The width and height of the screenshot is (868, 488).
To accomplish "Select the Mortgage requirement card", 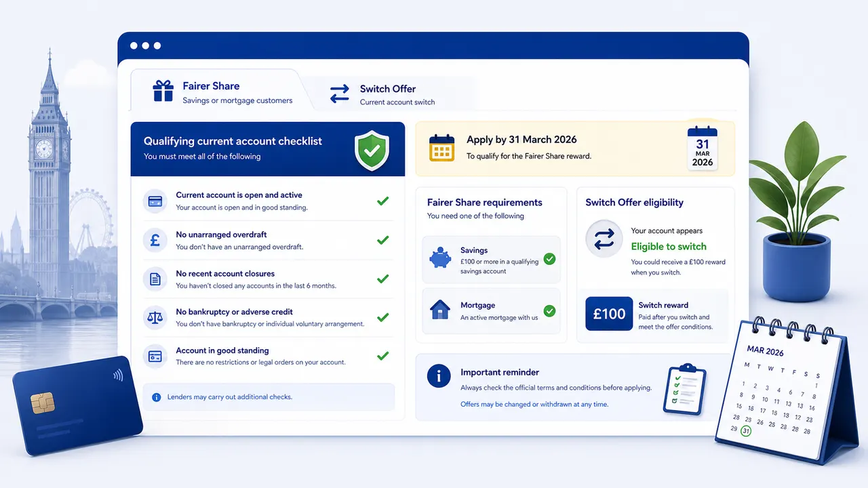I will point(491,311).
